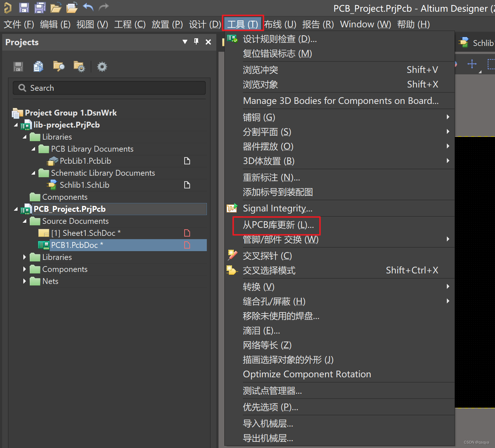This screenshot has height=448, width=495.
Task: Click document status icon beside Schlib1.SchLib
Action: 187,185
